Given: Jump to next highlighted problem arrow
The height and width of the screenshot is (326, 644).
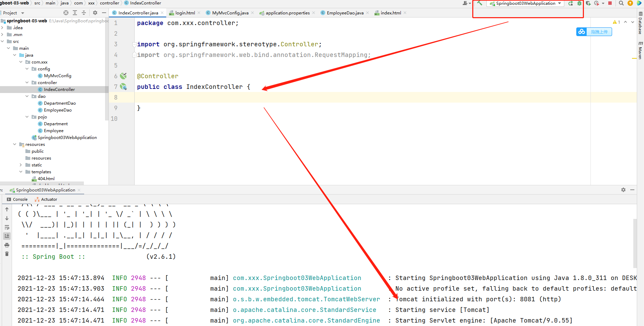Looking at the screenshot, I should click(x=633, y=22).
